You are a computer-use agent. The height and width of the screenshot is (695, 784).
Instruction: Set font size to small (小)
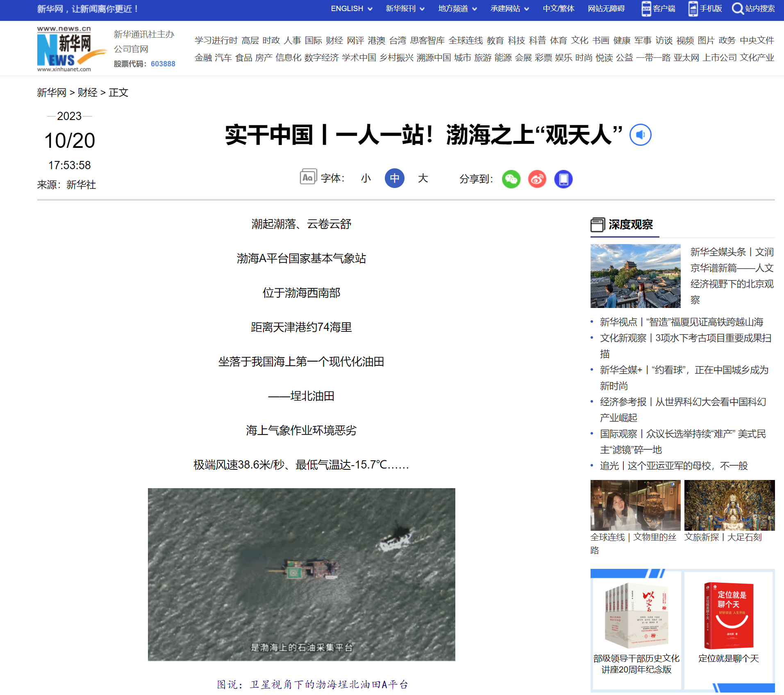click(366, 178)
